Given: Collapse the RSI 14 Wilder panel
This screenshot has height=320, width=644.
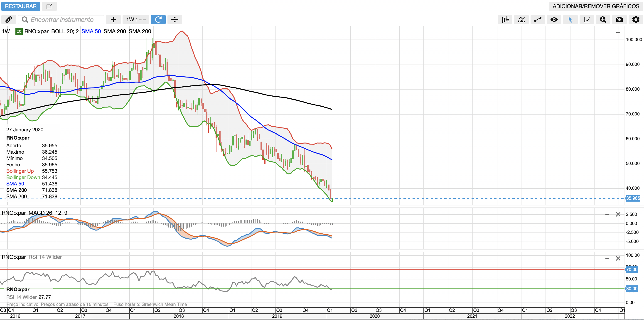Looking at the screenshot, I should (607, 258).
